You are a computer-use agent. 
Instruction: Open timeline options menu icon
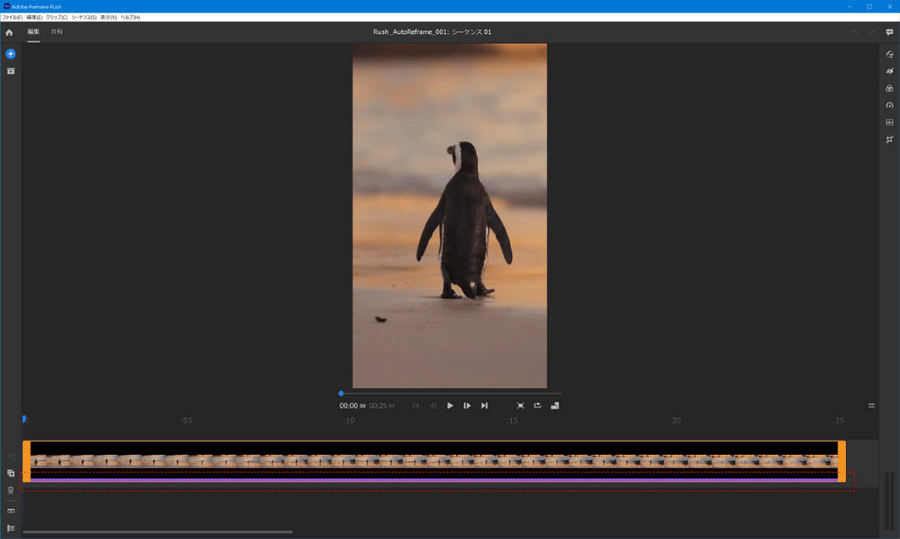click(871, 406)
